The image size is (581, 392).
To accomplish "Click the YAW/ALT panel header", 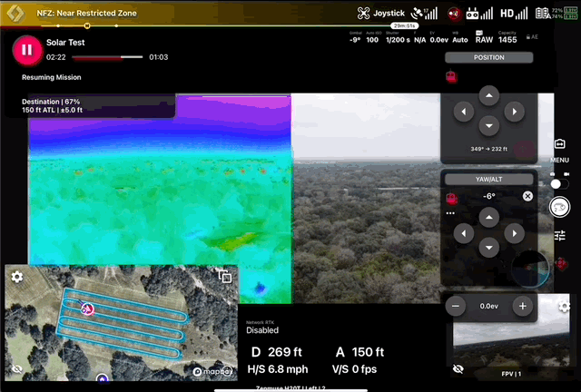I will click(x=488, y=180).
